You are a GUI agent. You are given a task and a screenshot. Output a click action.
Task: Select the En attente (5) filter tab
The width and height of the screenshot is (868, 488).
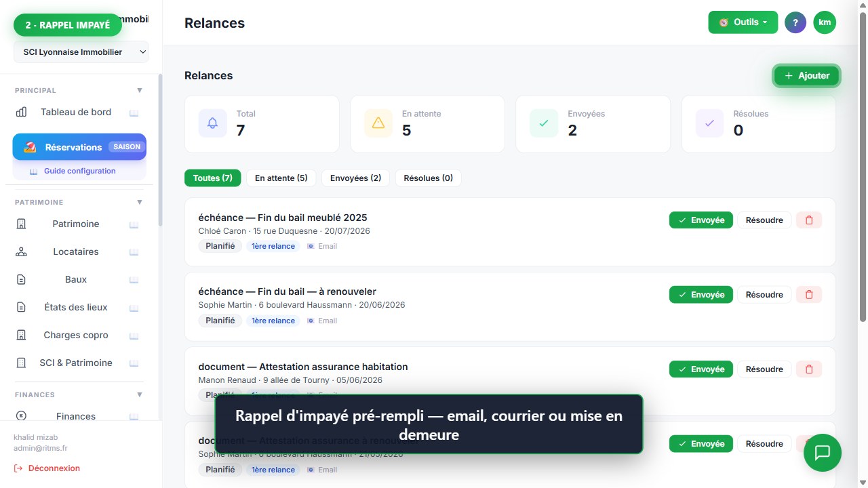click(281, 178)
